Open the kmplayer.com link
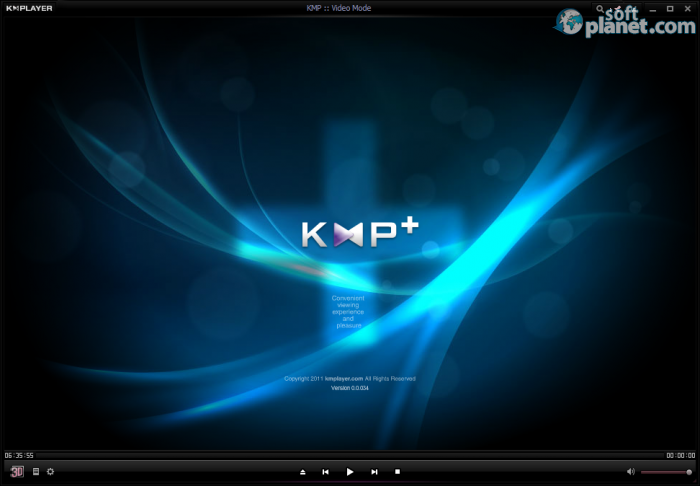700x486 pixels. (x=344, y=378)
